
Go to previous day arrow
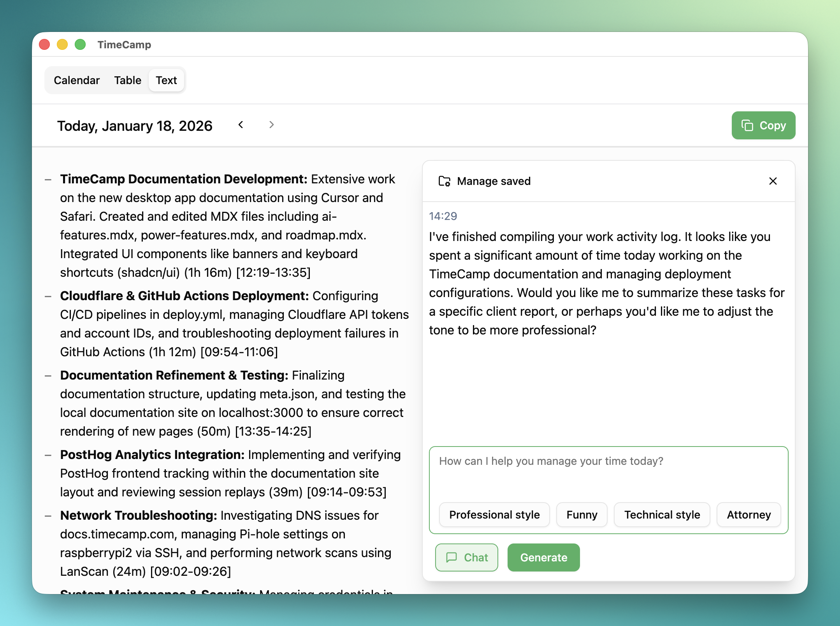(x=241, y=125)
